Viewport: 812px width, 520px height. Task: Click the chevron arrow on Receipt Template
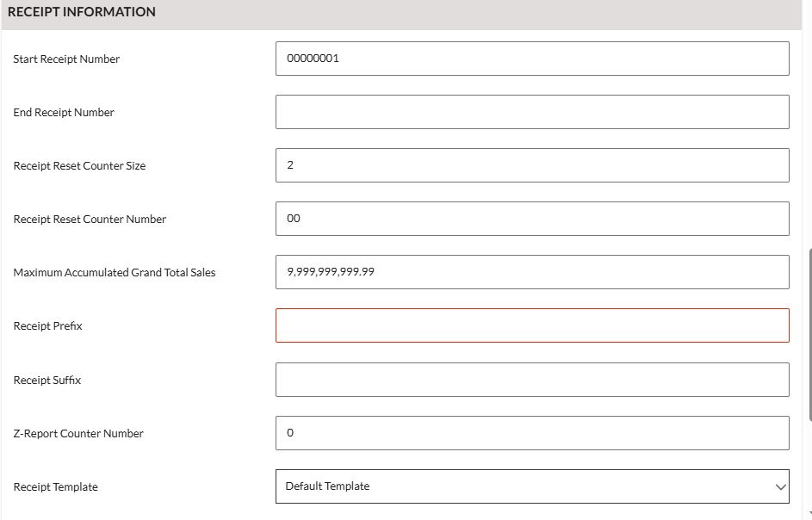[780, 487]
